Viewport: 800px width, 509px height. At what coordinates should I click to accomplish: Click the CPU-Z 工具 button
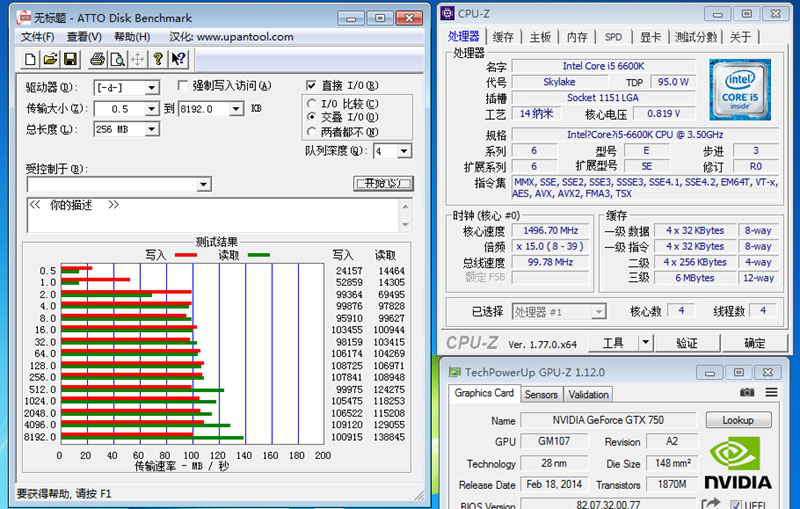614,343
